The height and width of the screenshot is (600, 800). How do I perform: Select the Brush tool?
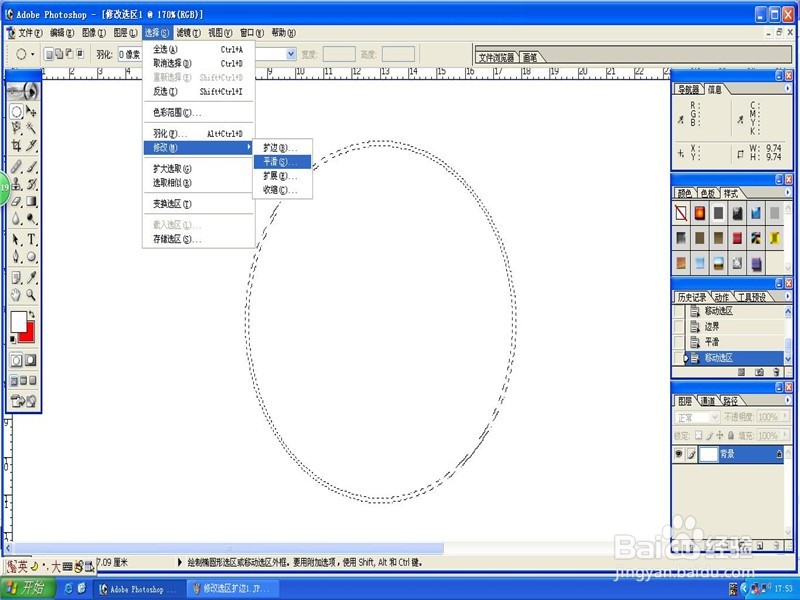pyautogui.click(x=31, y=166)
